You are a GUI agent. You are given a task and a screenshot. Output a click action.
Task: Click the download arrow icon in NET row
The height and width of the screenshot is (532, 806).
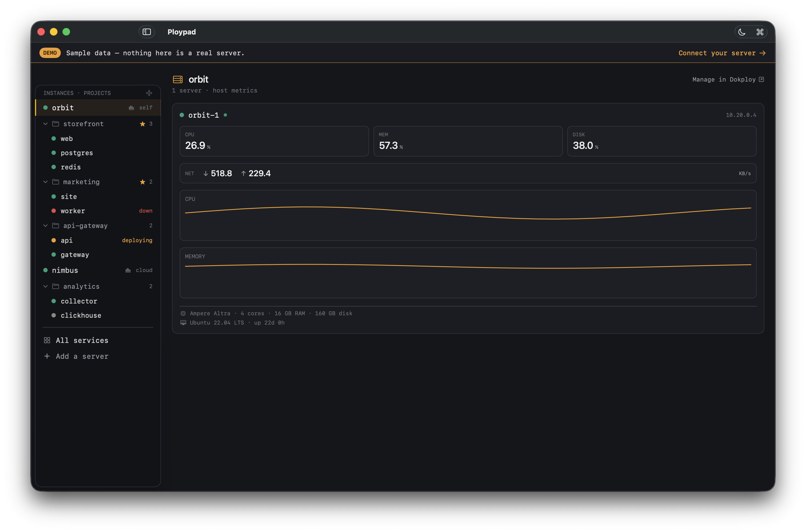tap(206, 174)
